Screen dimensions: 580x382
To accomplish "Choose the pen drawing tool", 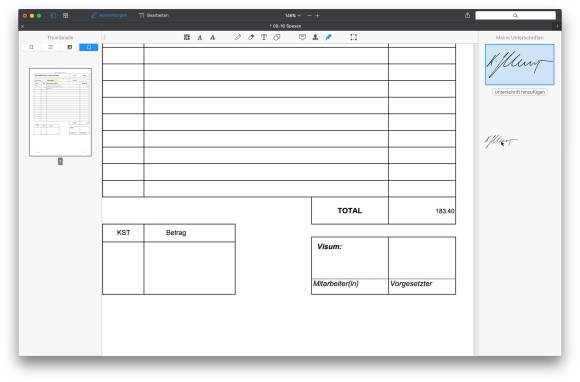I will coord(238,37).
